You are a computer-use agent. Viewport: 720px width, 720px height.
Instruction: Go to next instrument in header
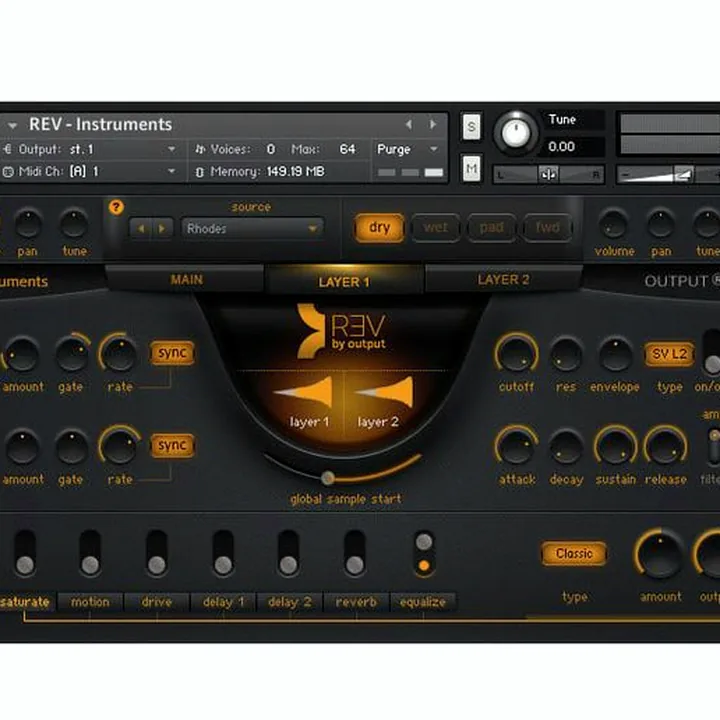[x=433, y=124]
